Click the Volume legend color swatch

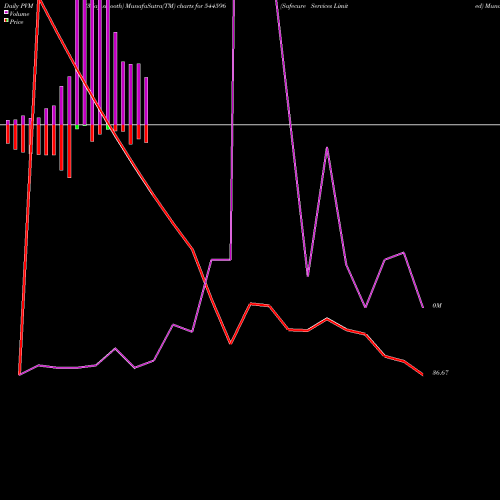pos(6,13)
